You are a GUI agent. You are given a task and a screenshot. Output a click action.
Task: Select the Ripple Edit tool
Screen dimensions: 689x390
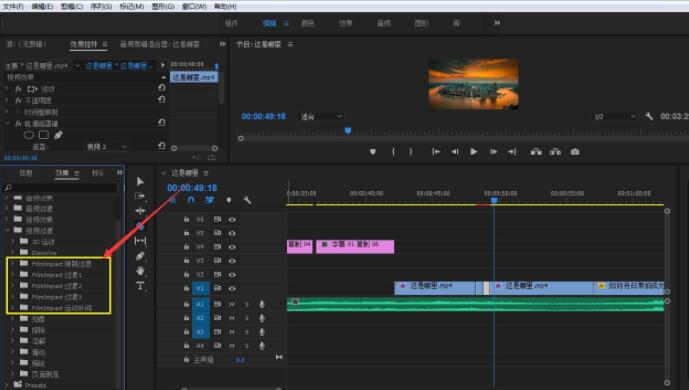(140, 211)
